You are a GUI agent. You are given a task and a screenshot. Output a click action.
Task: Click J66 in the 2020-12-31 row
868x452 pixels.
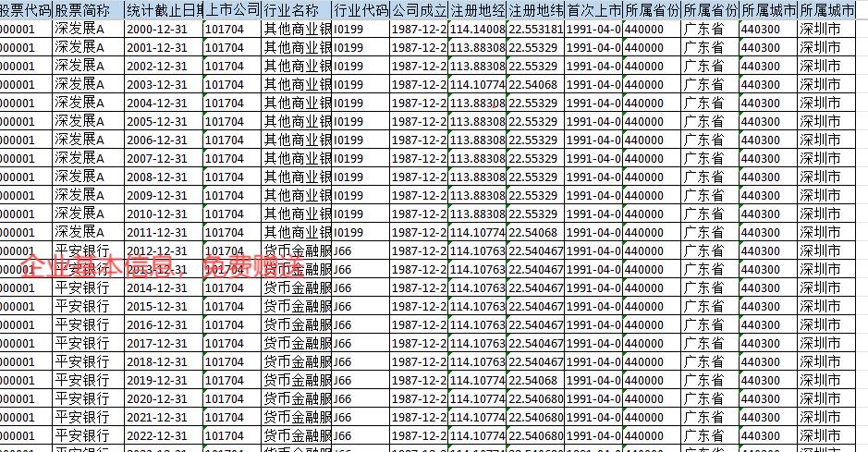(x=361, y=399)
